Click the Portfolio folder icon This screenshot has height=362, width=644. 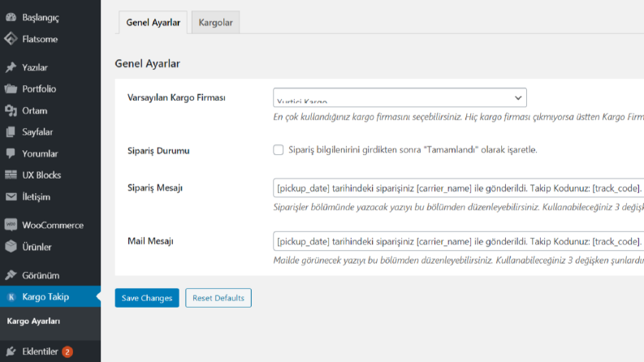pos(11,88)
